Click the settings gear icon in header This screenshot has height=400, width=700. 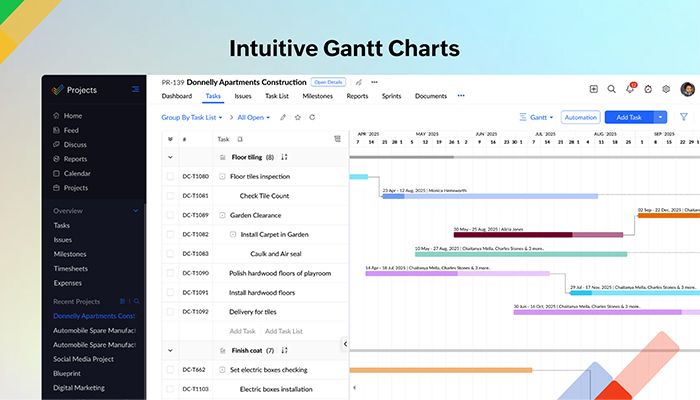pos(666,89)
